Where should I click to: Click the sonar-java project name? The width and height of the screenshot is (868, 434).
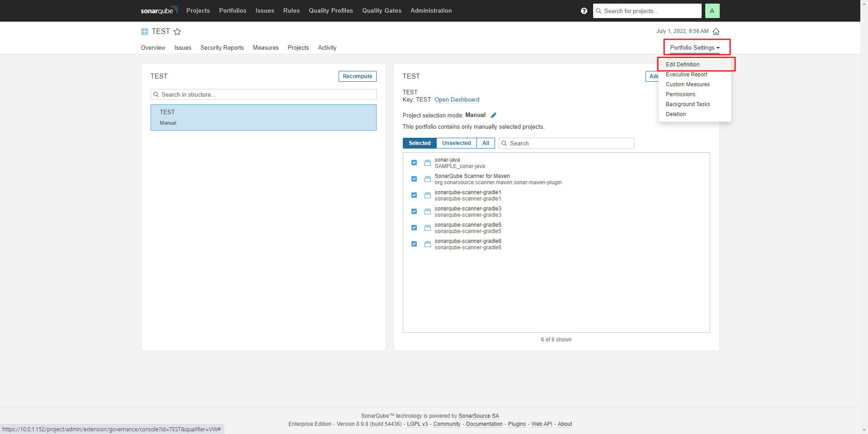coord(447,160)
